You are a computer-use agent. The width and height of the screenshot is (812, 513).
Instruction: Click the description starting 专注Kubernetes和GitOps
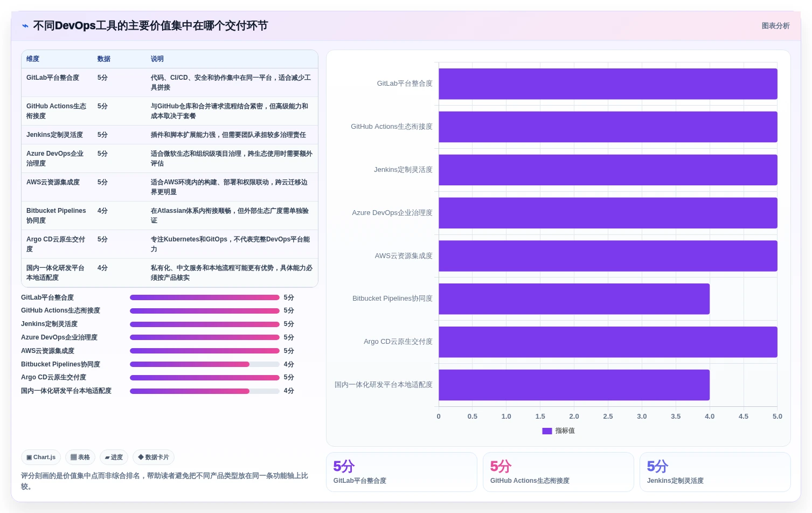tap(231, 244)
